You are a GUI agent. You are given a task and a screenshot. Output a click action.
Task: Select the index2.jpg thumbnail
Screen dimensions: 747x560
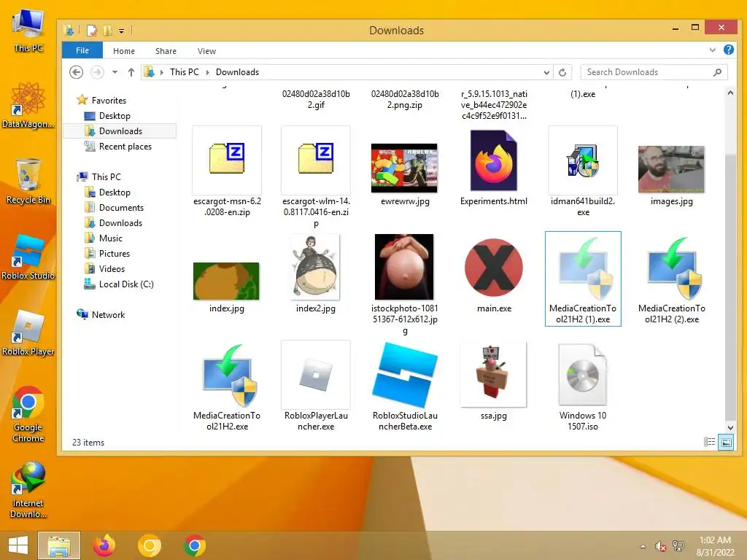(x=315, y=267)
